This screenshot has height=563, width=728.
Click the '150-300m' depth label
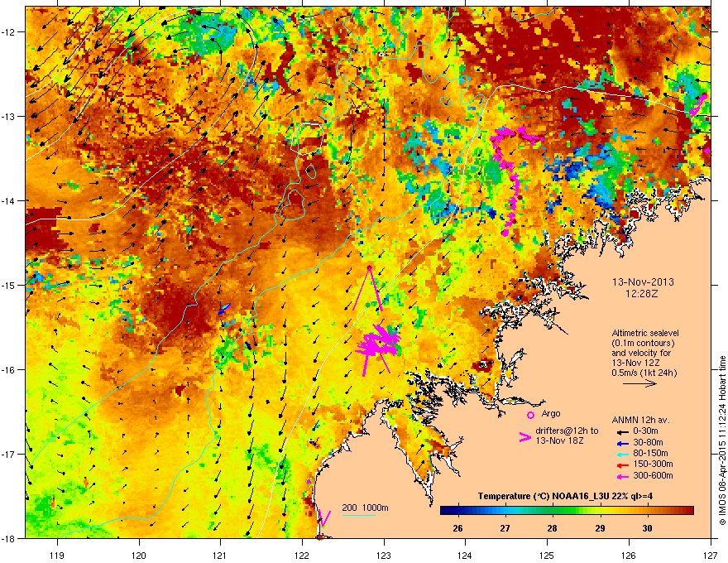pyautogui.click(x=653, y=464)
